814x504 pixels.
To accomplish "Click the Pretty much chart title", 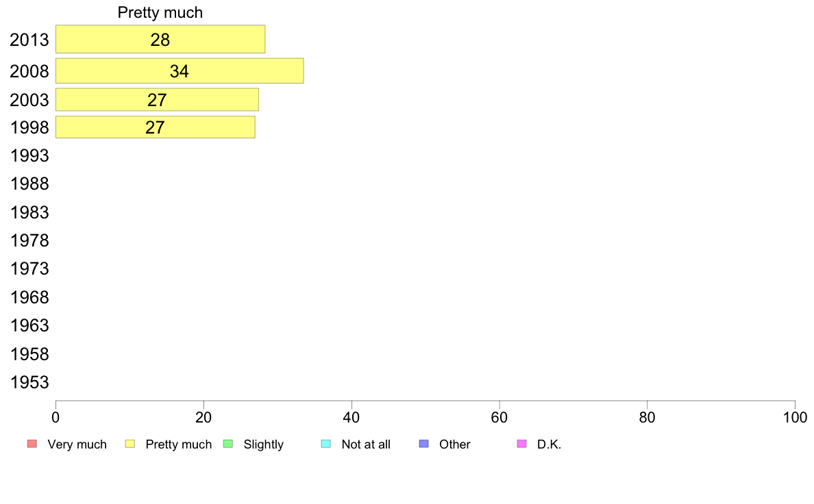I will click(160, 12).
